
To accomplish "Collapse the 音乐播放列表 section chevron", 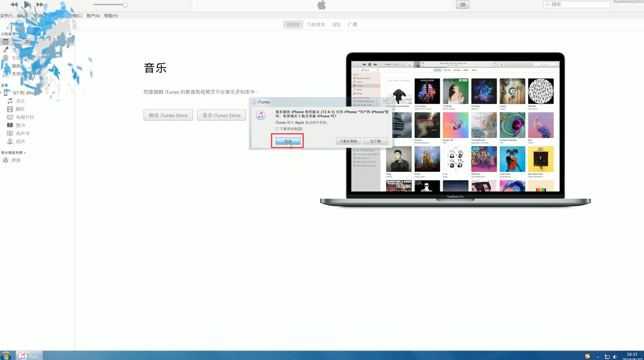I will (x=25, y=153).
